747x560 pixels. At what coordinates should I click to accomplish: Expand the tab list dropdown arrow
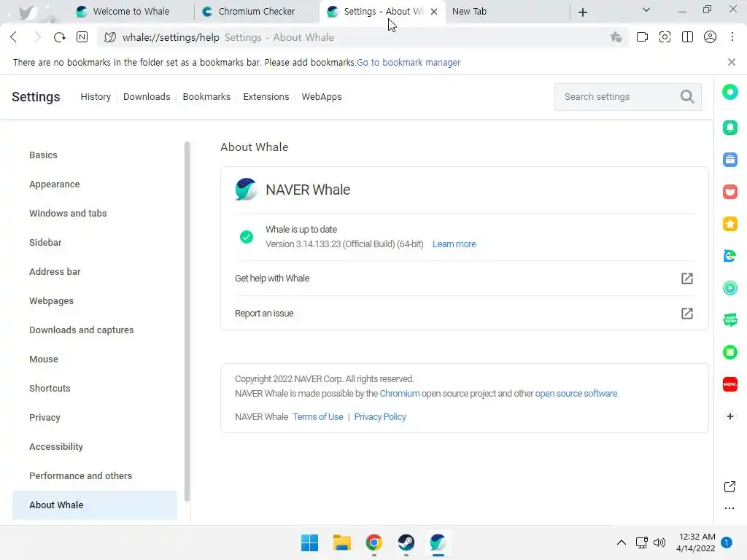pyautogui.click(x=646, y=10)
